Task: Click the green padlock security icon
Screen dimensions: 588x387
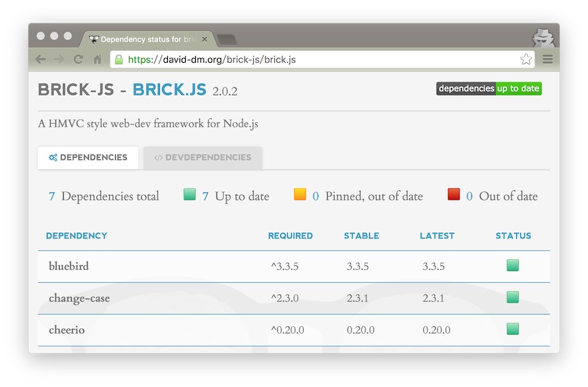Action: tap(119, 60)
